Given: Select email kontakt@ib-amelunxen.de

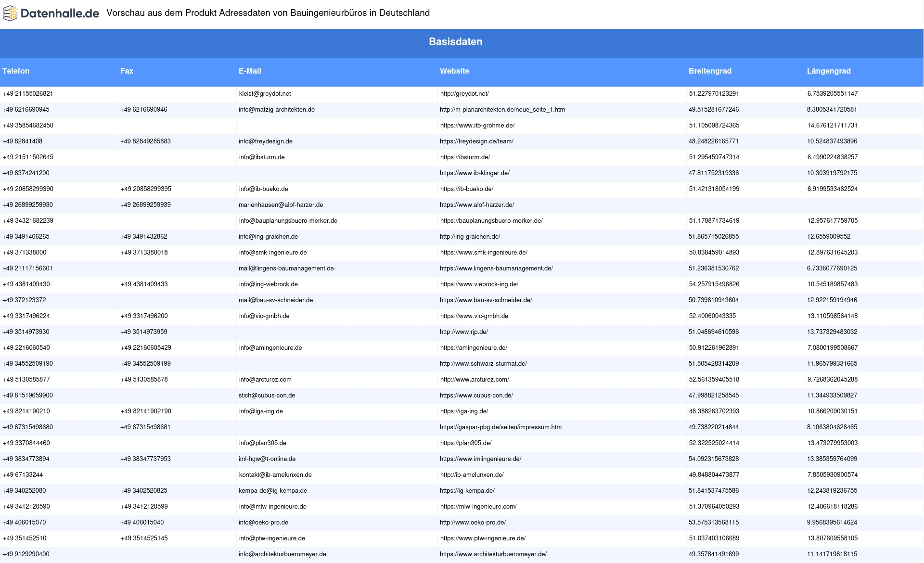Looking at the screenshot, I should click(x=275, y=475).
